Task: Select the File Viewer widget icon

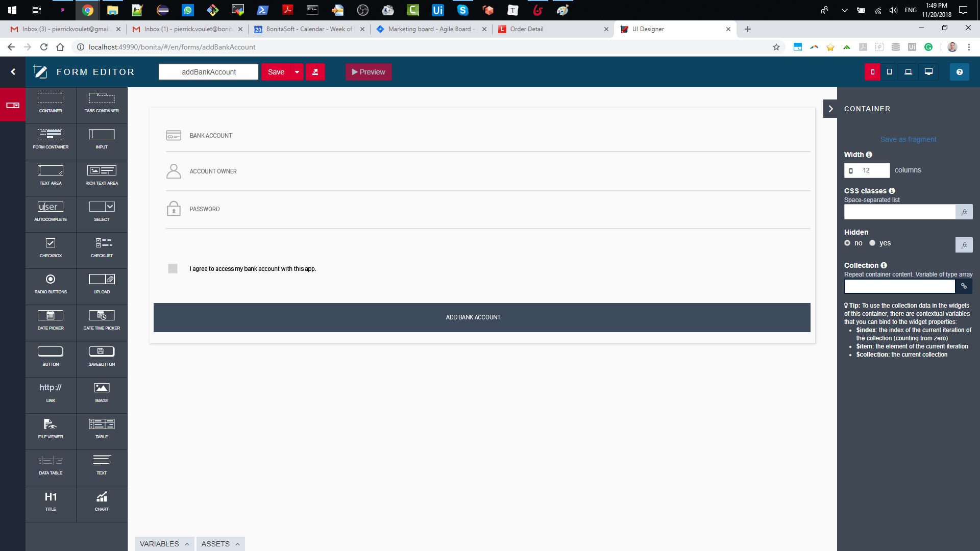Action: click(51, 427)
